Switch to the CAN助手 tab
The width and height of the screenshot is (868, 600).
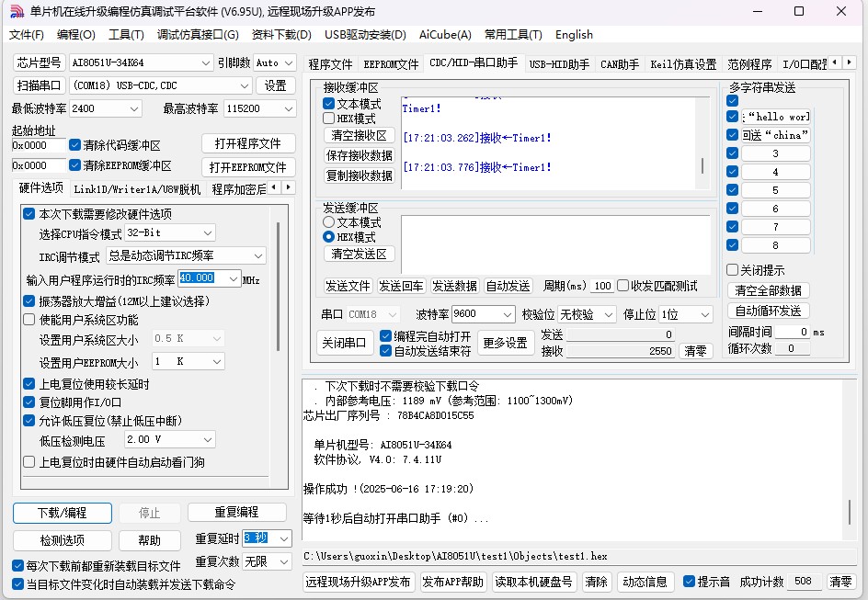(x=620, y=64)
